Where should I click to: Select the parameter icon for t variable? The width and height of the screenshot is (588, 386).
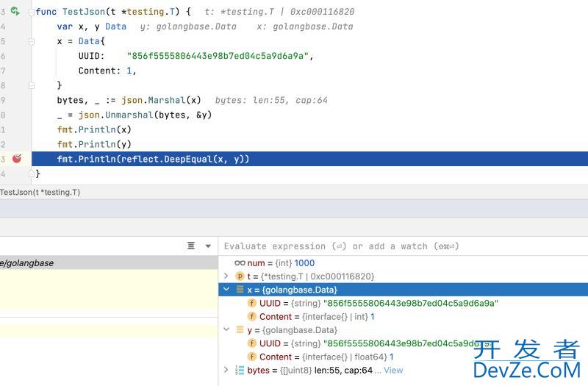240,276
